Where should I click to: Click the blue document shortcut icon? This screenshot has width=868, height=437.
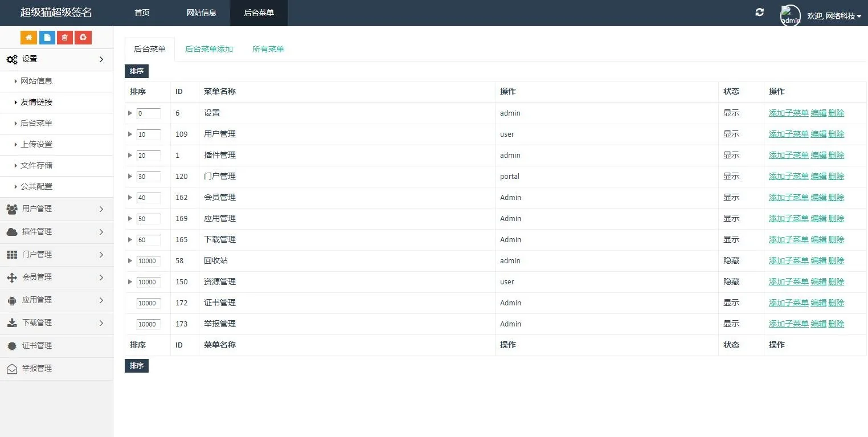[x=47, y=38]
